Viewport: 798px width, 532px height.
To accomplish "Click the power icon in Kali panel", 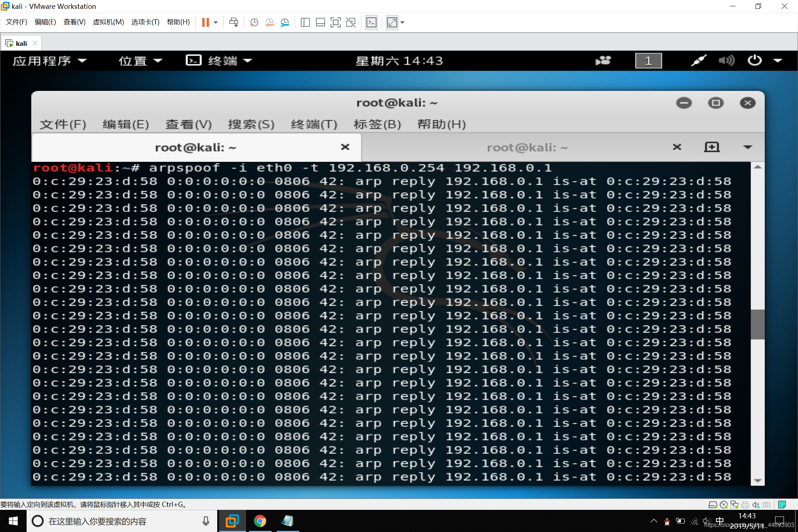I will (754, 61).
